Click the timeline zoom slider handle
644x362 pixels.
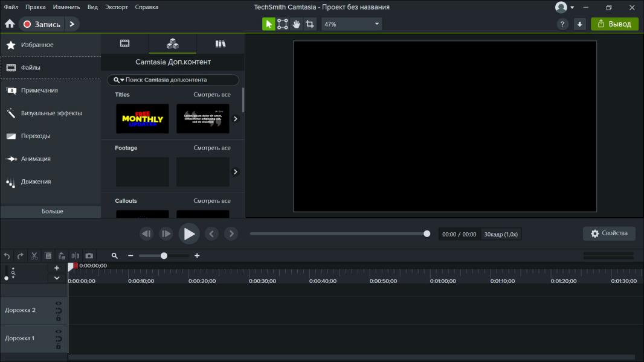pyautogui.click(x=164, y=256)
